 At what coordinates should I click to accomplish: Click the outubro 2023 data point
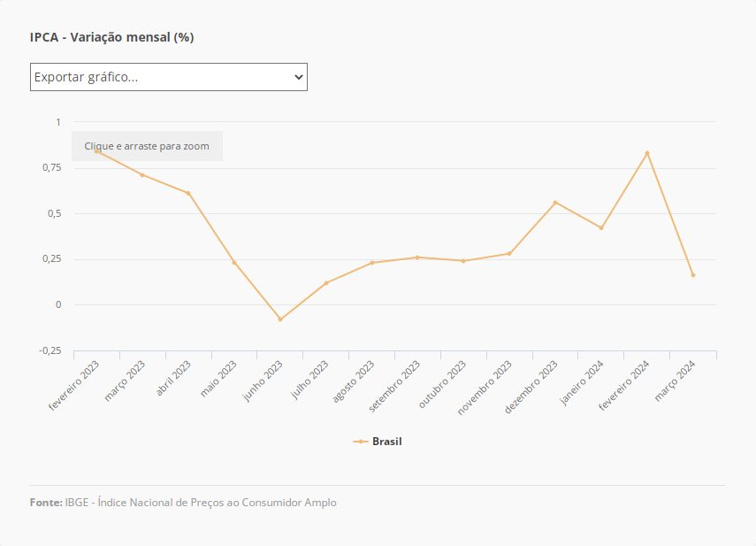(x=463, y=261)
